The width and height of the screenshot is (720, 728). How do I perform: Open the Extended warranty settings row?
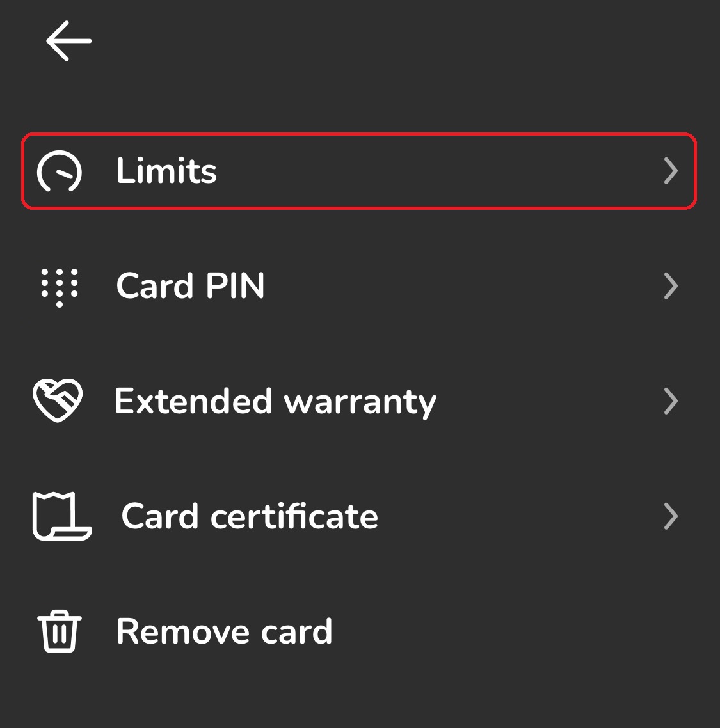359,401
